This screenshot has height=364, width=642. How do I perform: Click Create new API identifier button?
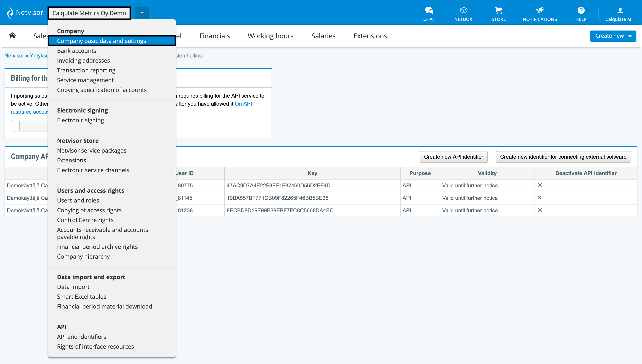click(x=453, y=157)
